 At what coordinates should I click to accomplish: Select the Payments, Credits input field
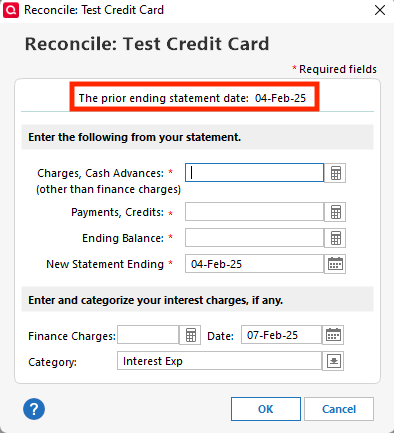[x=254, y=212]
